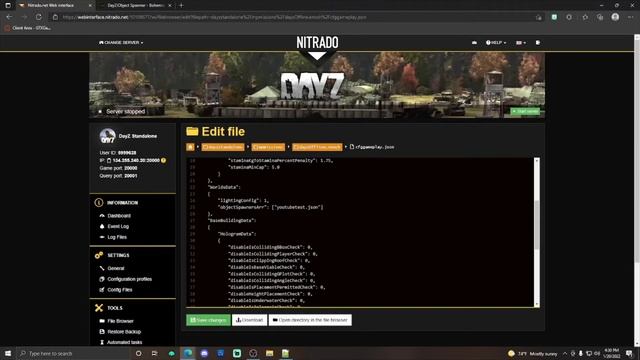The image size is (640, 360).
Task: Click the Download button
Action: [249, 320]
